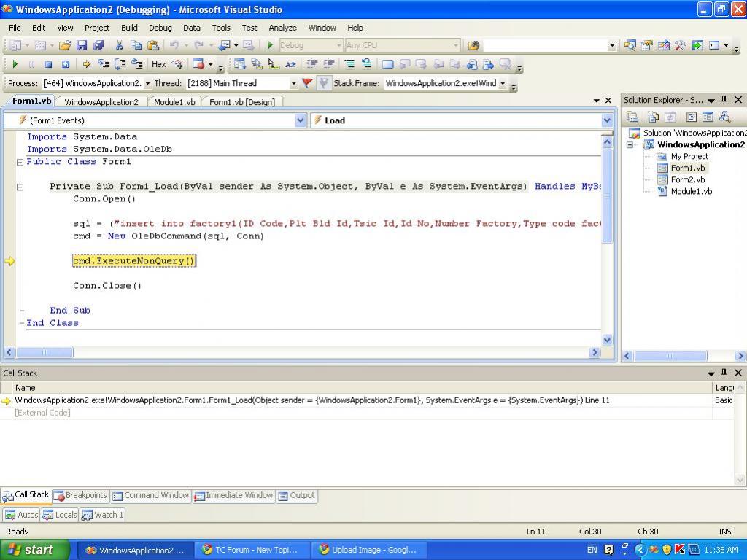Click View Designer icon in Solution Explorer
The image size is (747, 560).
click(708, 117)
